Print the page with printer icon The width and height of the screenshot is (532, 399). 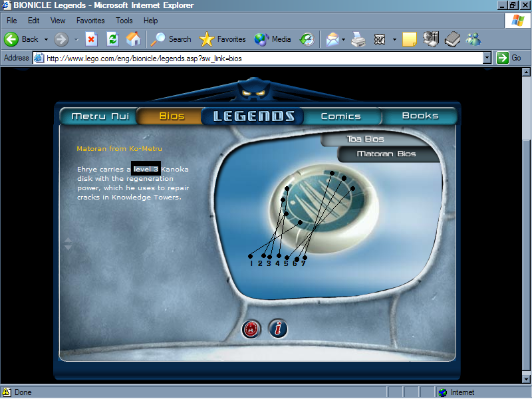pos(358,39)
